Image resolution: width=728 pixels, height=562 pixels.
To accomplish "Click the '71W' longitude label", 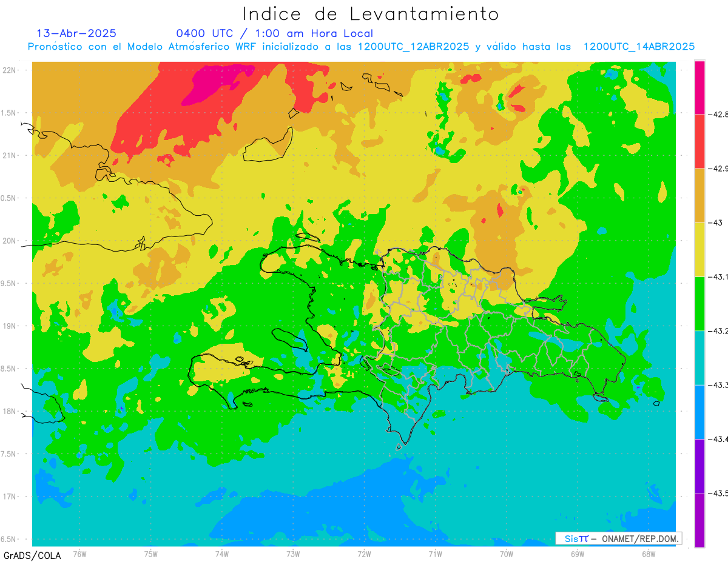I will click(435, 554).
